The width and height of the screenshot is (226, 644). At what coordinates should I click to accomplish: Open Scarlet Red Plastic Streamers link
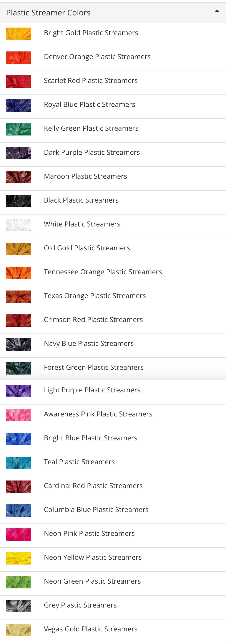[x=91, y=81]
